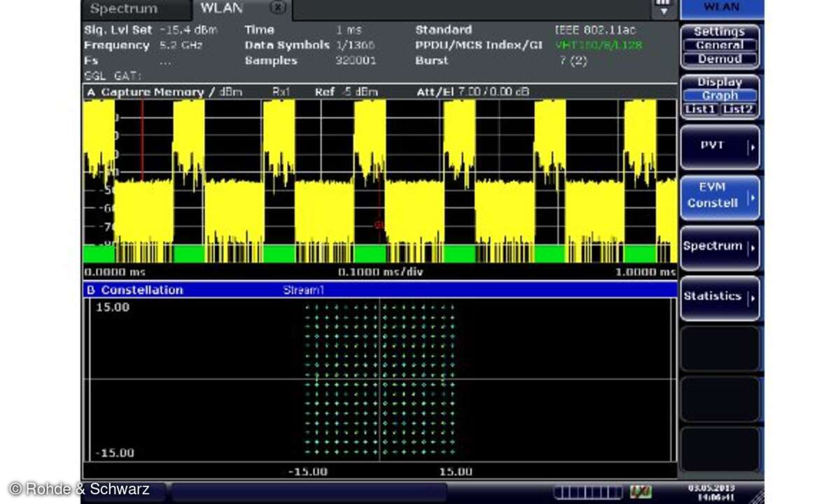
Task: Click the WLAN softkey menu header
Action: (x=721, y=8)
